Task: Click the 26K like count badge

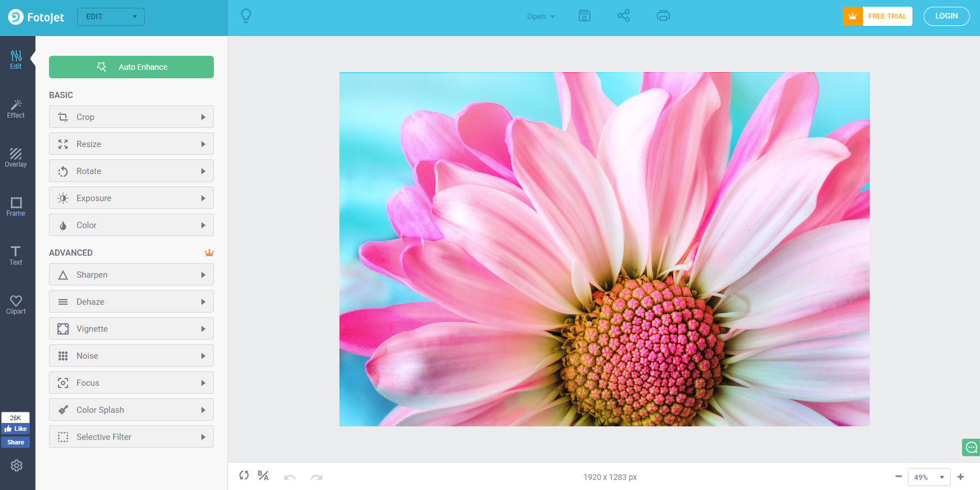Action: 16,418
